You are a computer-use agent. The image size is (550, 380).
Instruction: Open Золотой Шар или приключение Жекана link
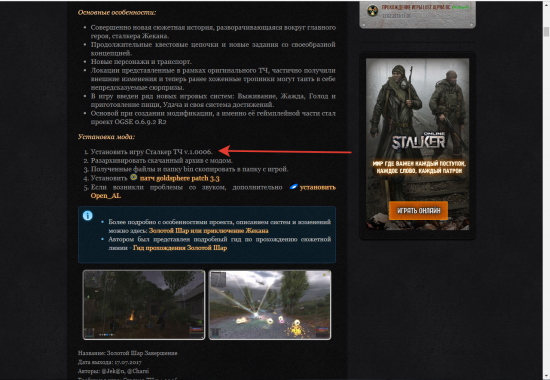click(x=208, y=231)
